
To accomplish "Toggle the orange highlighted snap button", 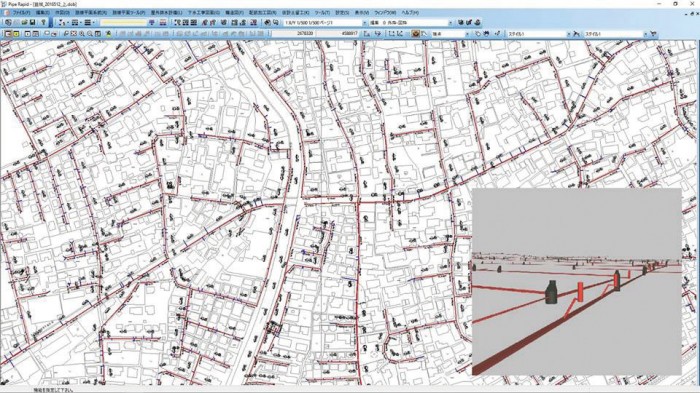I will pyautogui.click(x=415, y=33).
